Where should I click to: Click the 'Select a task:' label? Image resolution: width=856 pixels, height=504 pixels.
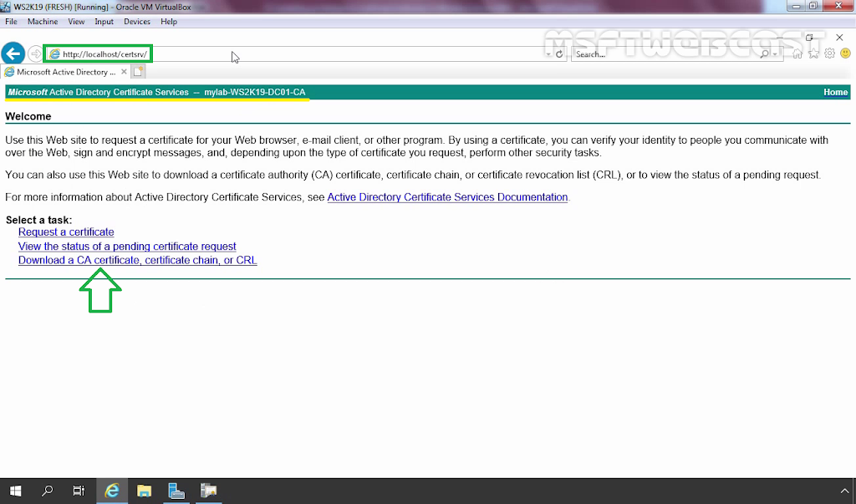coord(38,220)
